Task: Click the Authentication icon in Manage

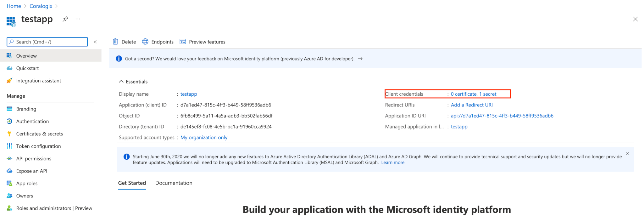Action: point(9,121)
